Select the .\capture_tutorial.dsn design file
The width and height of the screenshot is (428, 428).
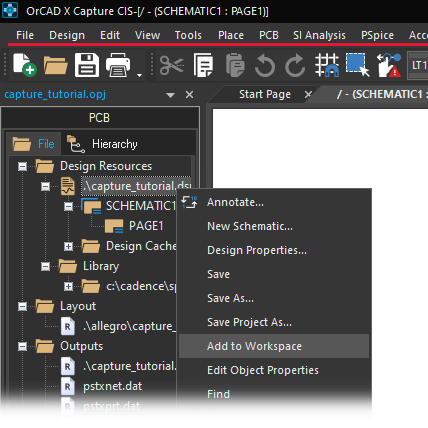[x=137, y=186]
